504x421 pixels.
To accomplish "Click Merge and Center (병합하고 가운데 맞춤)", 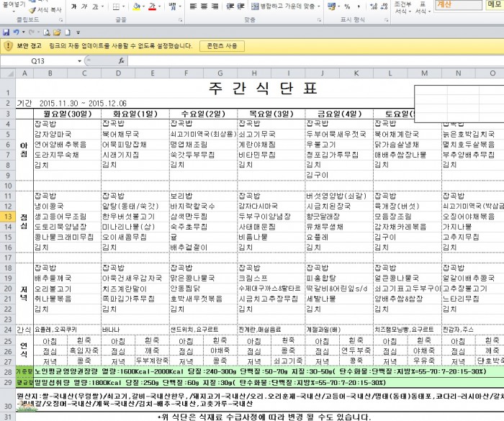I will 283,6.
